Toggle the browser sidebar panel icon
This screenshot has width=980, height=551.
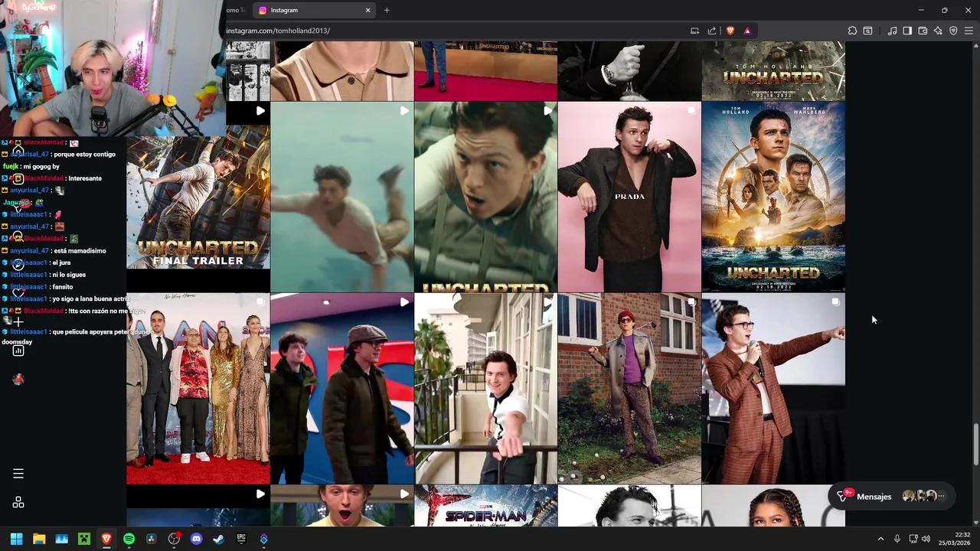point(907,31)
